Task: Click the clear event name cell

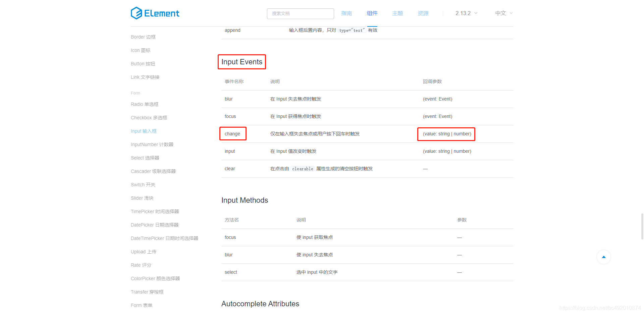Action: [230, 169]
